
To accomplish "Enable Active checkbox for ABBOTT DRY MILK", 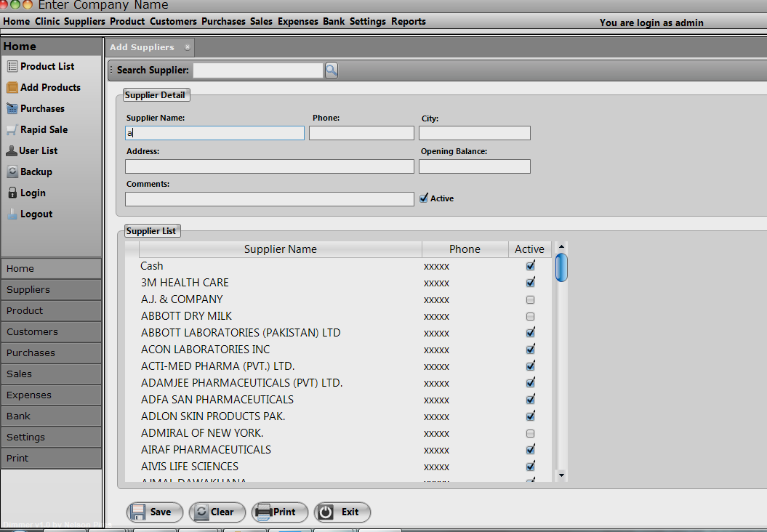I will click(530, 316).
